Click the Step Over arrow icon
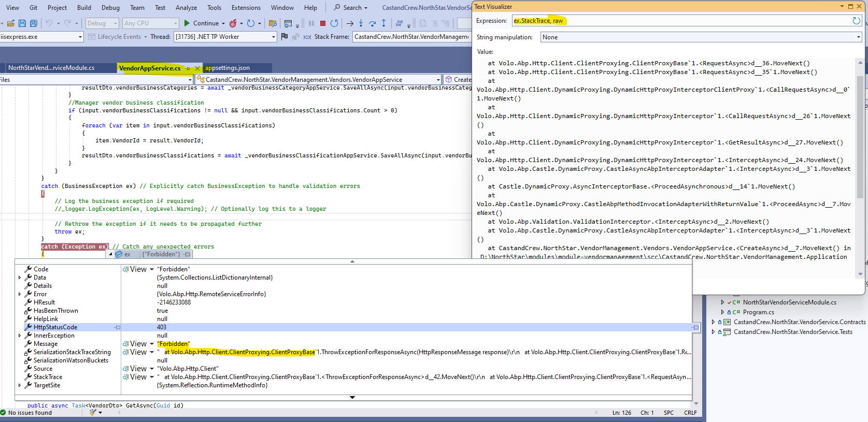Screen dimensions: 868x422 coord(372,23)
